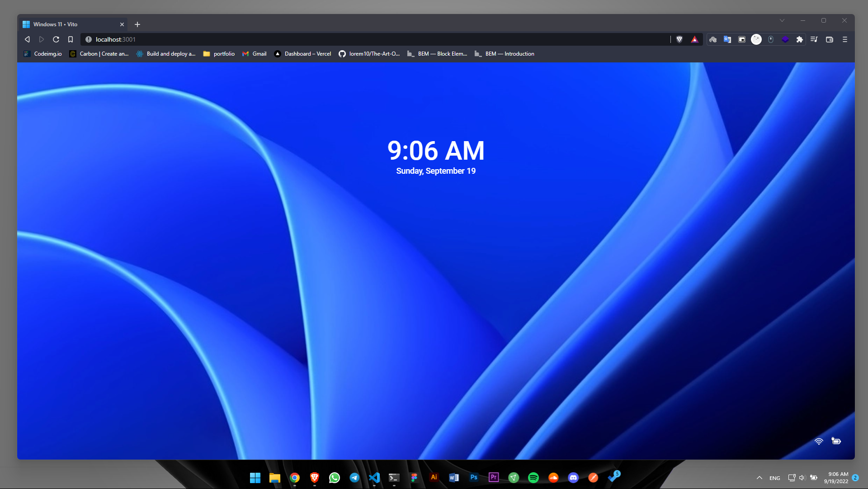Screen dimensions: 868x489
Task: Reload the localhost page
Action: (x=56, y=39)
